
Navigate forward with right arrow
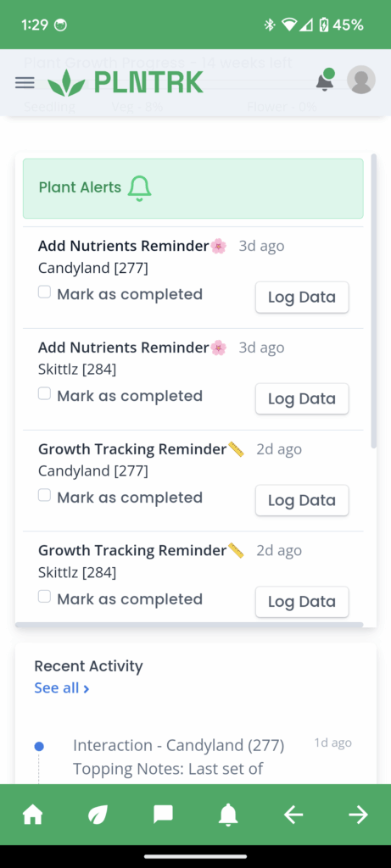click(x=358, y=815)
